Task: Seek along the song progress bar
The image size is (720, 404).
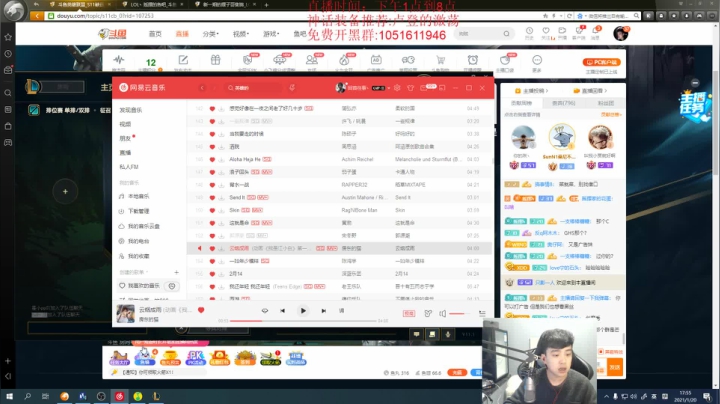Action: [303, 321]
